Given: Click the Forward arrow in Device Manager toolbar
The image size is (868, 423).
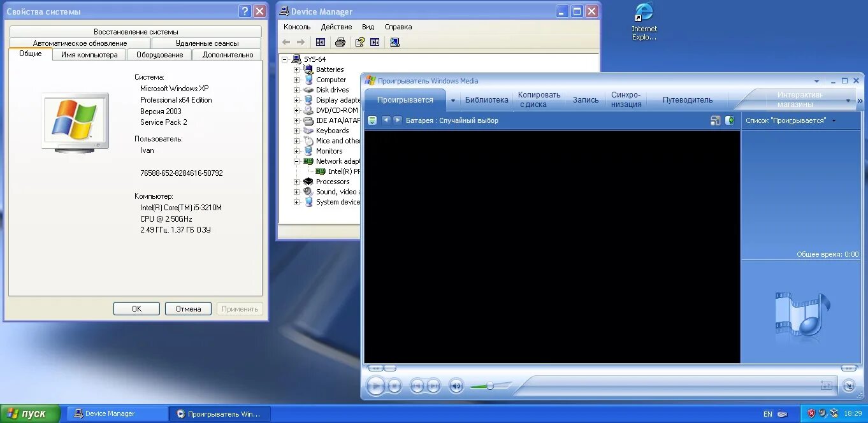Looking at the screenshot, I should 301,42.
